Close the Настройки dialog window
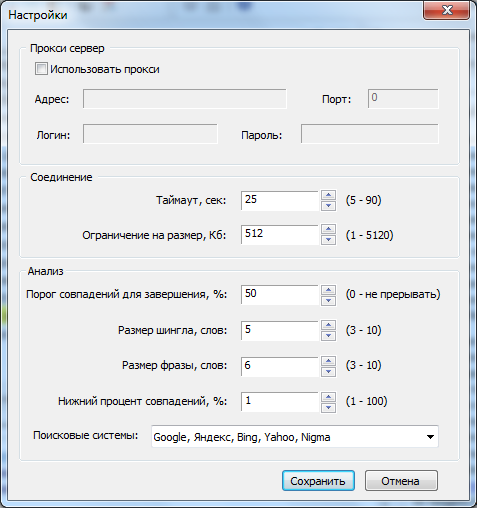 [x=447, y=10]
